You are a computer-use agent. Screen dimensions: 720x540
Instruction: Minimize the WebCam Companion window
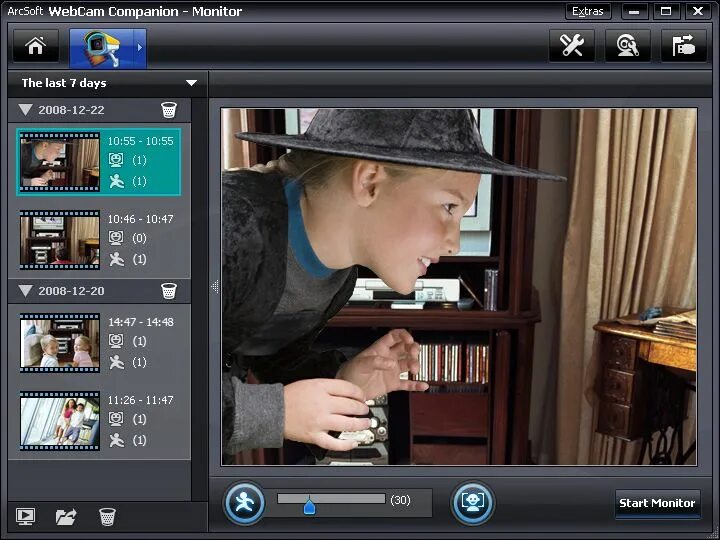(634, 11)
